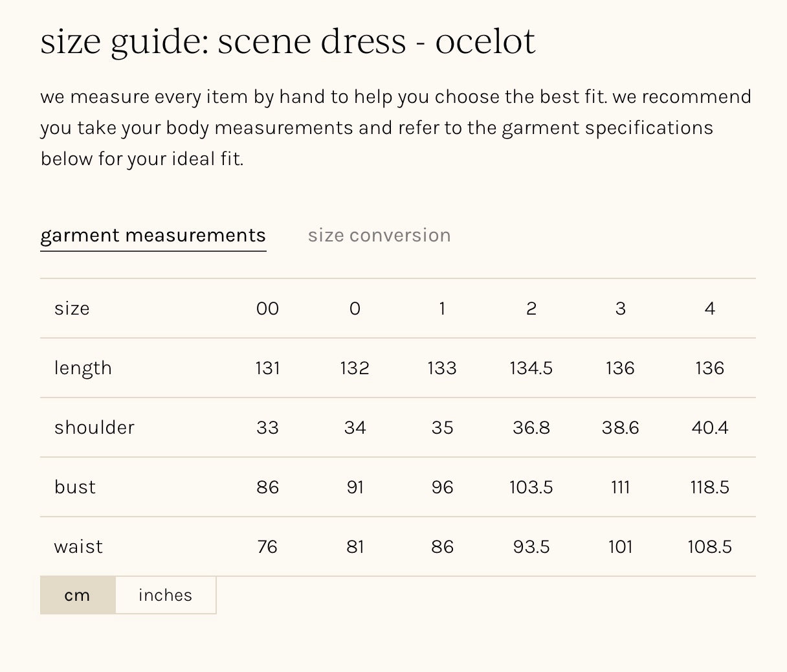Click the size guide heading text

287,41
